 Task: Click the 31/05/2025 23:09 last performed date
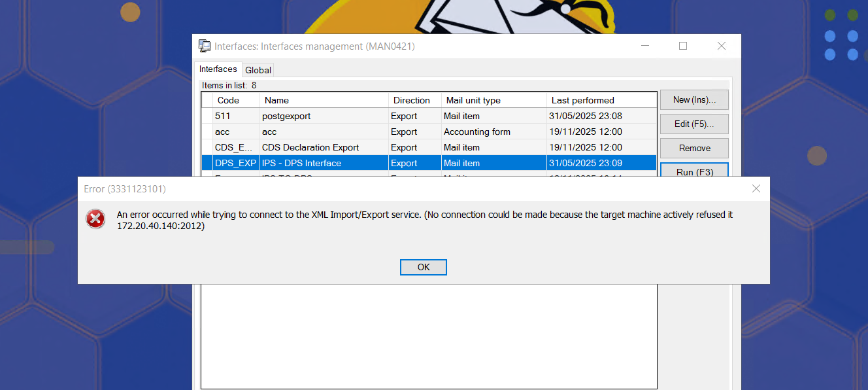(586, 163)
